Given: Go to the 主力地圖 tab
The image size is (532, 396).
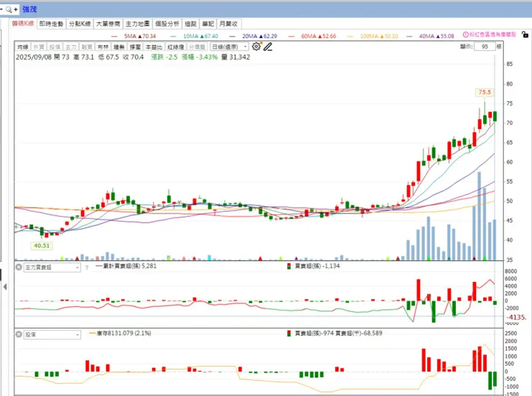Looking at the screenshot, I should (x=137, y=24).
